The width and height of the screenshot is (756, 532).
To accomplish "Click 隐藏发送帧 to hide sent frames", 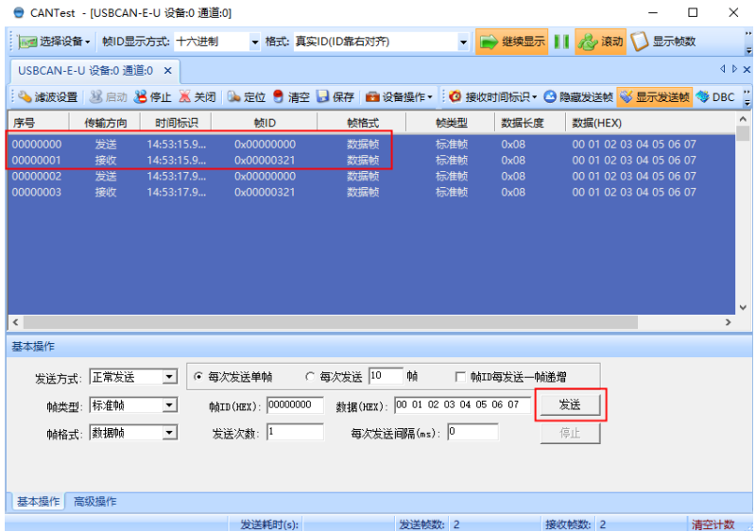I will (x=578, y=97).
